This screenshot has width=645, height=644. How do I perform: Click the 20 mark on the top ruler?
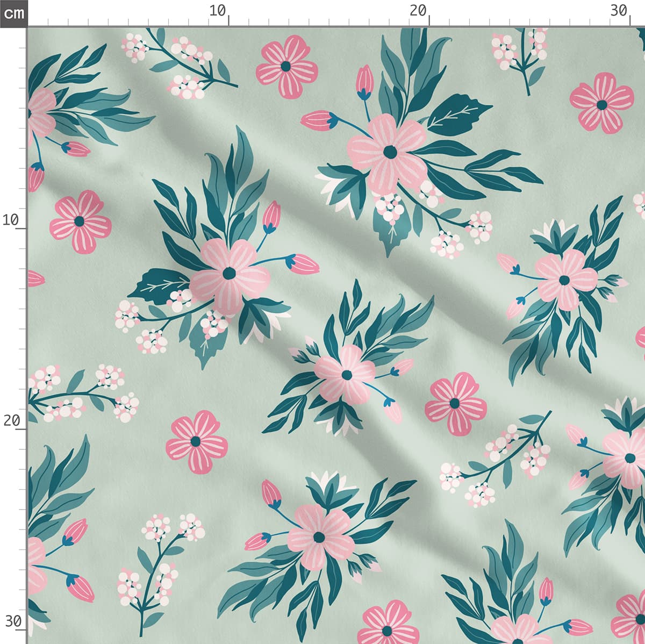click(x=418, y=10)
